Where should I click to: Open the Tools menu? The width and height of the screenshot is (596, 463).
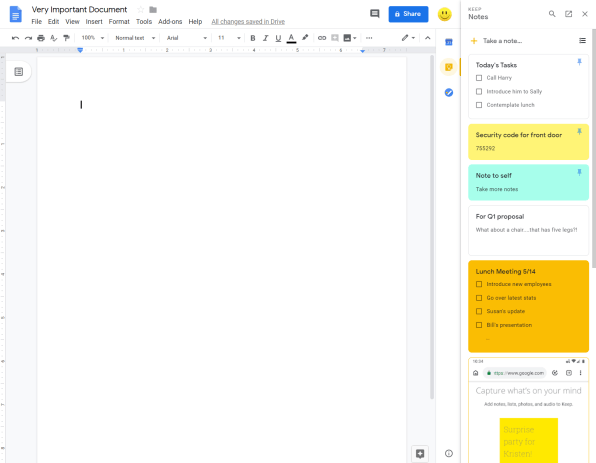click(144, 22)
